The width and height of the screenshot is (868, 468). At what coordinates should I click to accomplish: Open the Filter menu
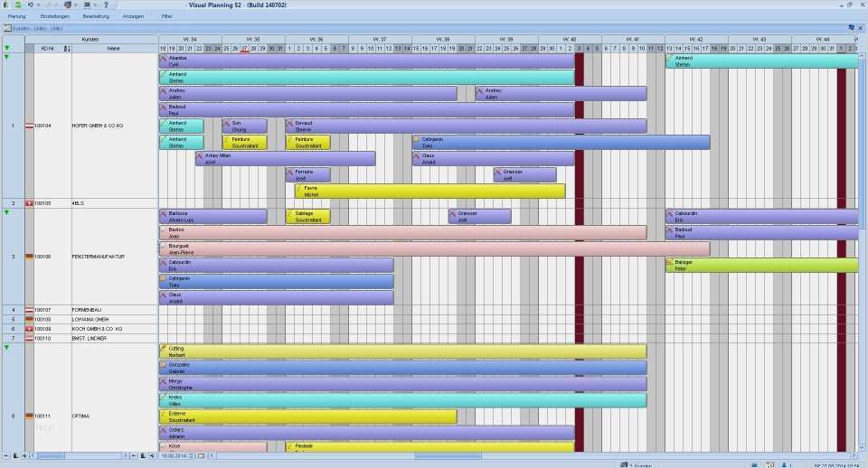coord(166,16)
